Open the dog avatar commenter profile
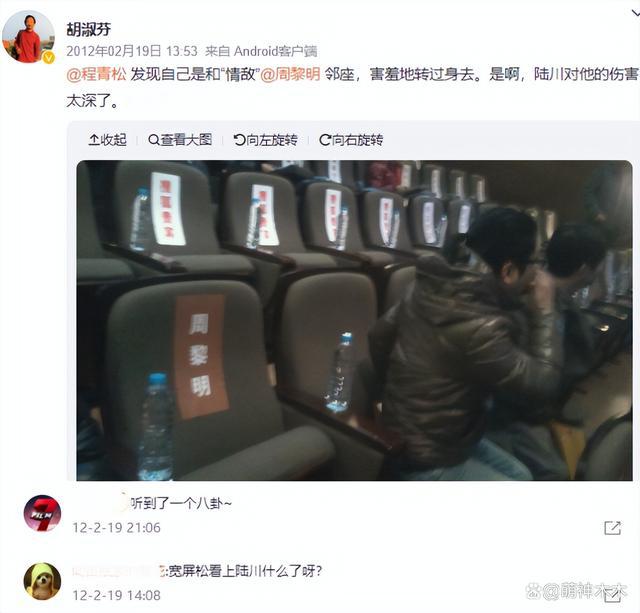Viewport: 640px width, 613px height. 42,581
